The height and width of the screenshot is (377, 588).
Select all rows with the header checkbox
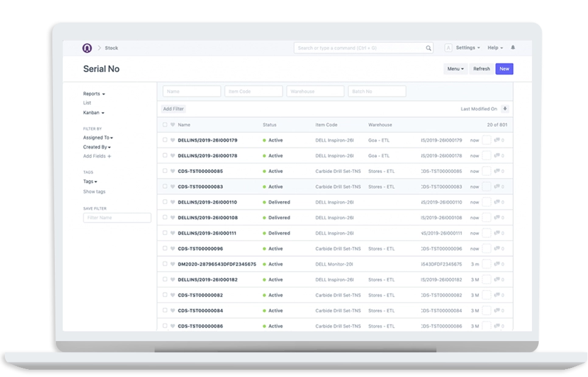tap(164, 125)
